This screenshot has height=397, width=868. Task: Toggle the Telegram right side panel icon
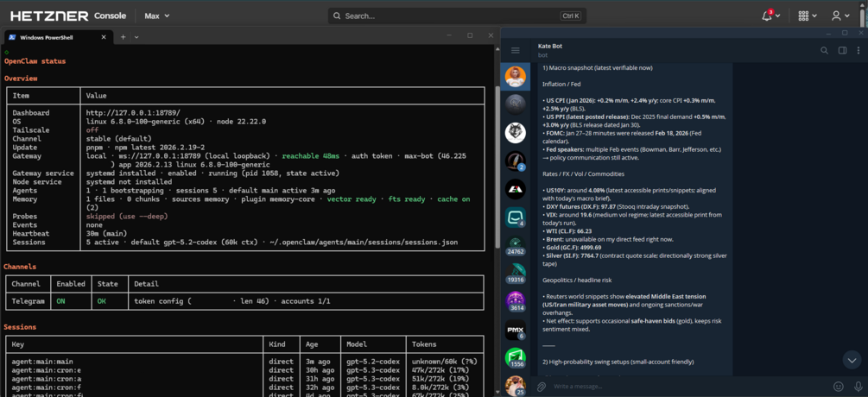coord(842,50)
